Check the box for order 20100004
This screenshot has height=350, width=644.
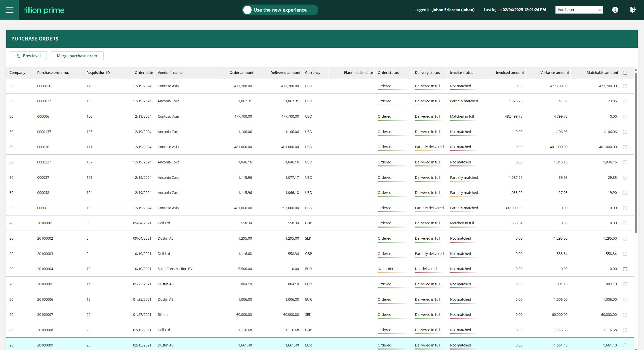(625, 269)
